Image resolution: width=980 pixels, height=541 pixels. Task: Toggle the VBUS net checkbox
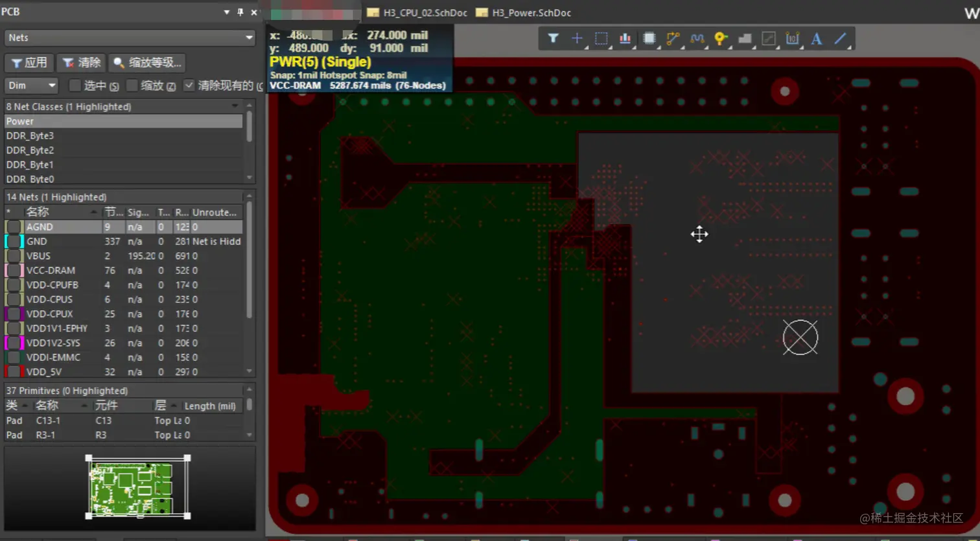(14, 256)
